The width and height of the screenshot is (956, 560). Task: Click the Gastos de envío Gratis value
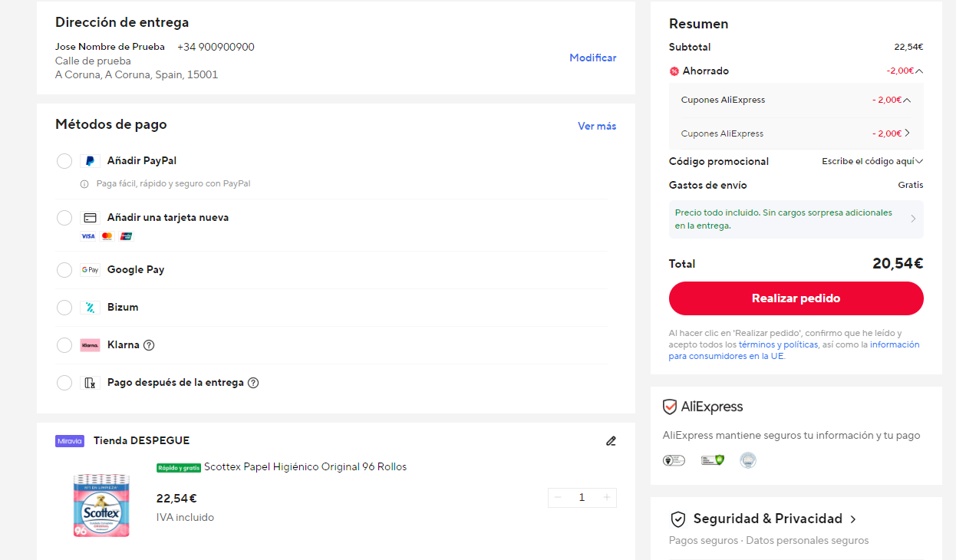911,186
